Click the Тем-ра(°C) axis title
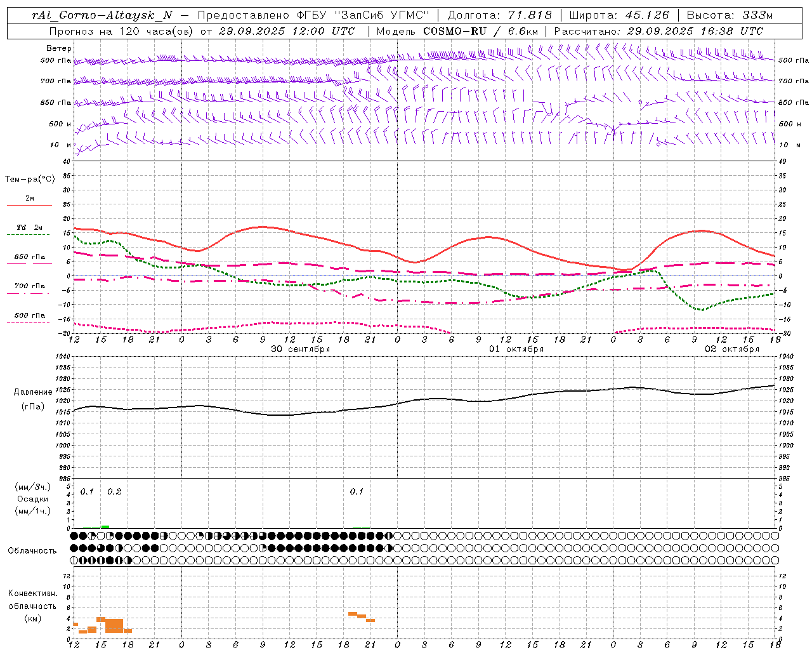Image resolution: width=812 pixels, height=650 pixels. [x=30, y=180]
